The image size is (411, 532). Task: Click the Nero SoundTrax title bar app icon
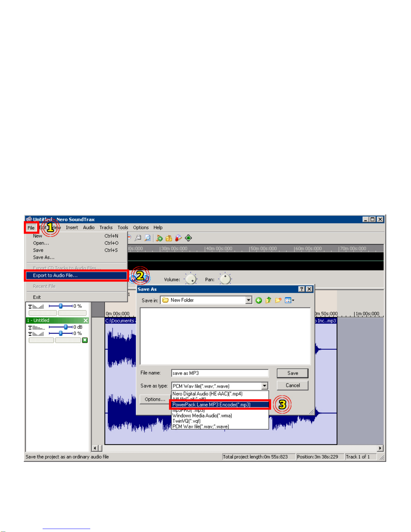pos(29,219)
